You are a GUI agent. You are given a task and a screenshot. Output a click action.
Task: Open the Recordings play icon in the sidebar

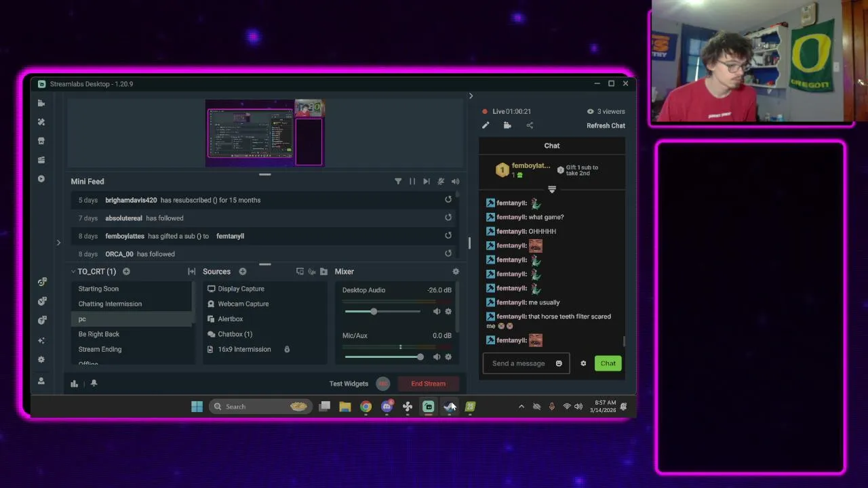tap(41, 179)
